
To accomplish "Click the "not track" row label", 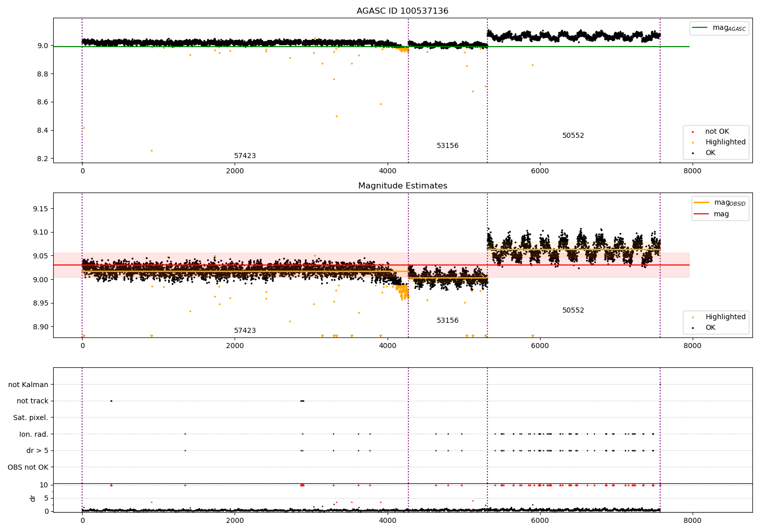I will [32, 401].
